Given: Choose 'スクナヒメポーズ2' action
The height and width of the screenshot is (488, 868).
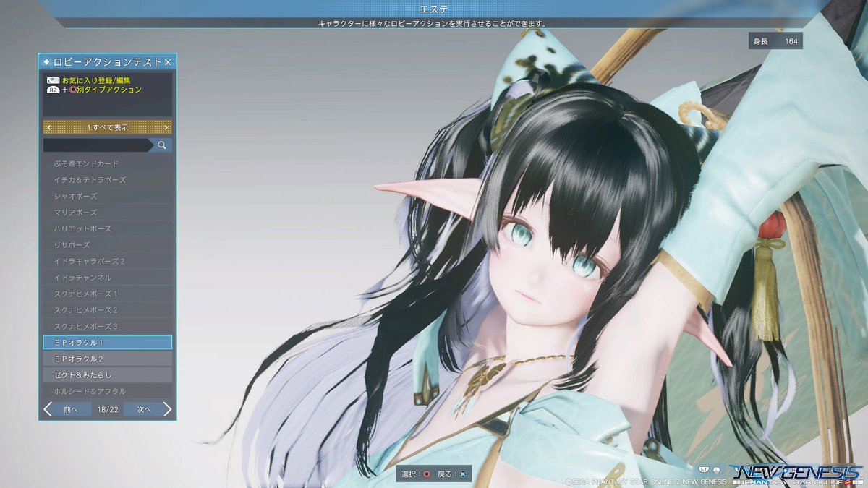Looking at the screenshot, I should point(108,309).
